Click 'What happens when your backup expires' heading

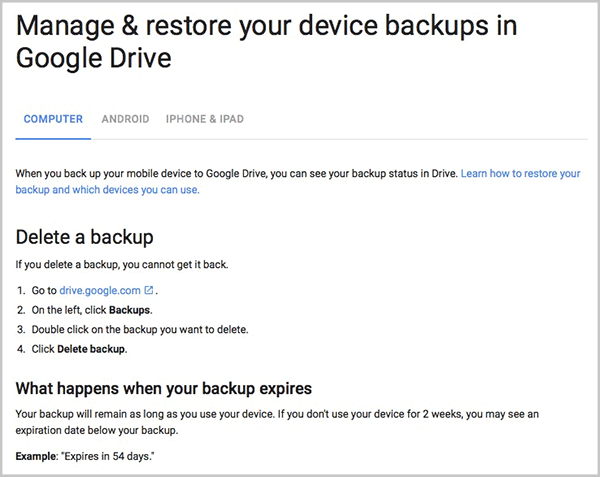pos(165,388)
